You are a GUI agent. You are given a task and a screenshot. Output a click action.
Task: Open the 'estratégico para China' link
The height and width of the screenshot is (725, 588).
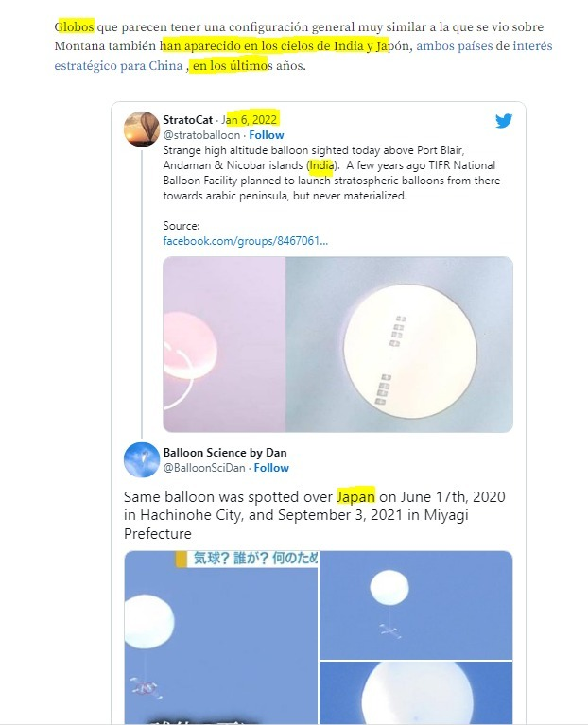(118, 65)
